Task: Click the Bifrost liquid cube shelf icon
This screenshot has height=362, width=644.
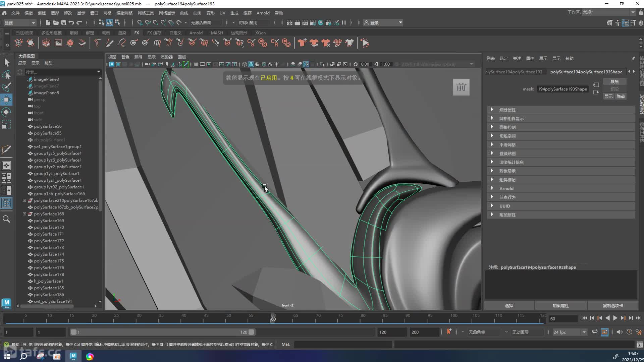Action: pos(46,43)
